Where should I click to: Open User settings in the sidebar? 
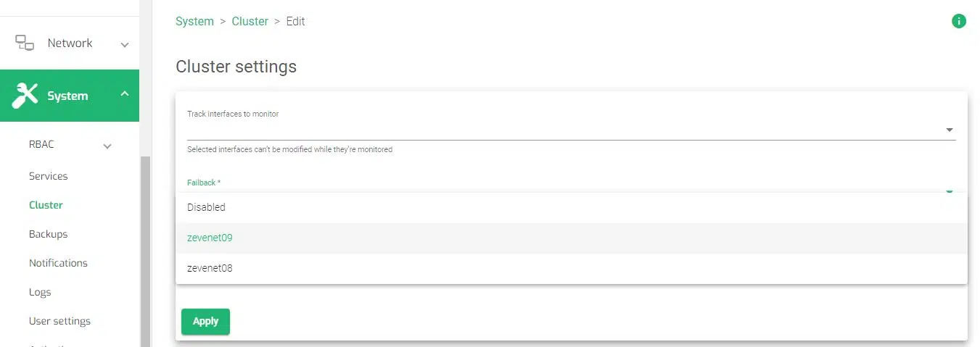pos(59,321)
